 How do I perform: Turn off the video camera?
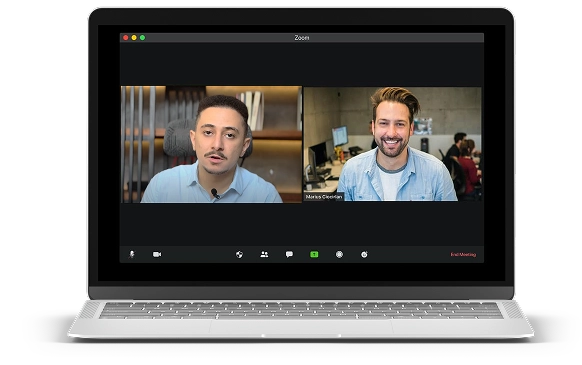(x=157, y=254)
